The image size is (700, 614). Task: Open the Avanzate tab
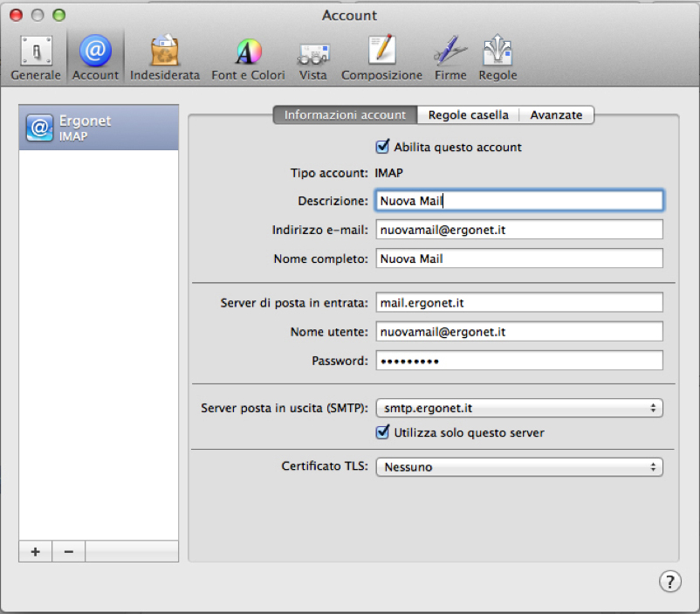pos(557,115)
